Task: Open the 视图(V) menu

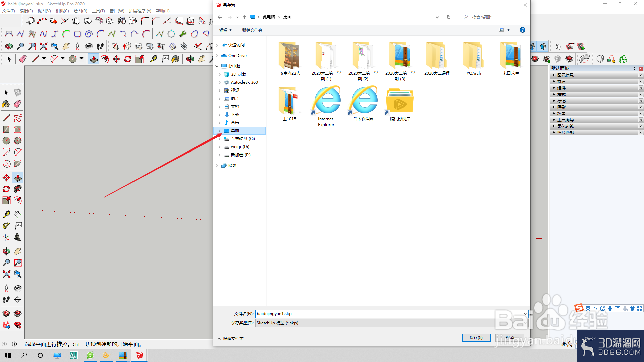Action: click(44, 11)
